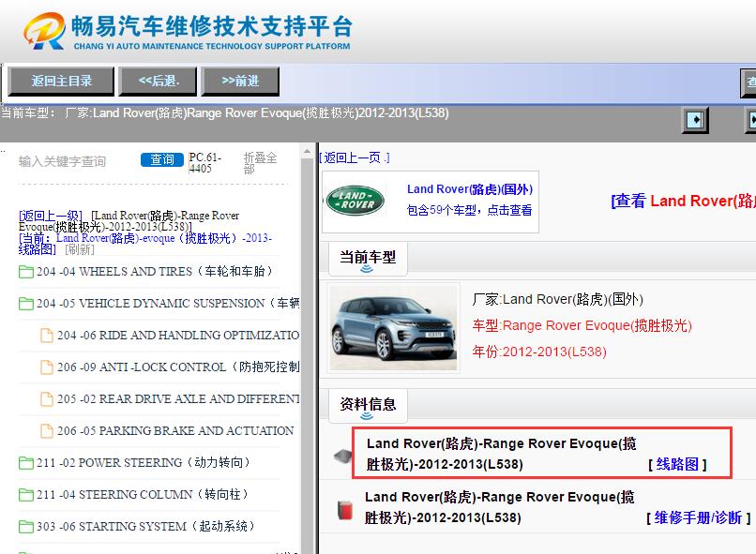Open 206-09 ANTI-LOCK CONTROL document
756x554 pixels.
[178, 367]
